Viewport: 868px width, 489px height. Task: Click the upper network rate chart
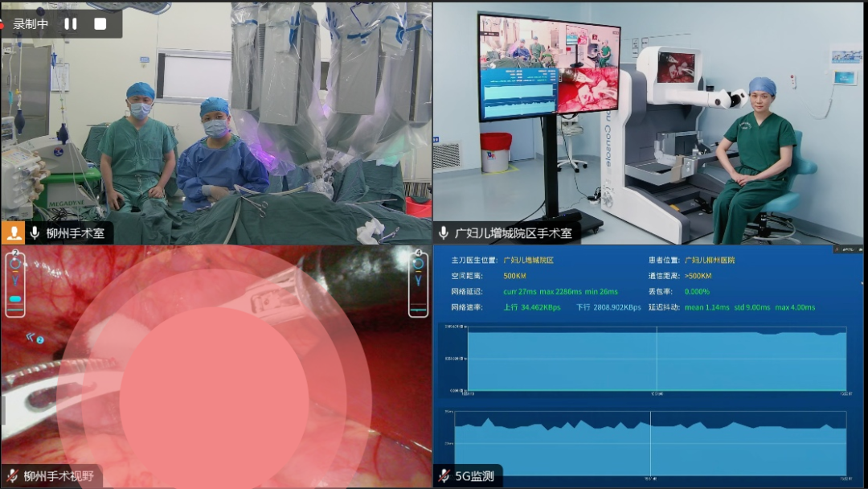(x=656, y=359)
